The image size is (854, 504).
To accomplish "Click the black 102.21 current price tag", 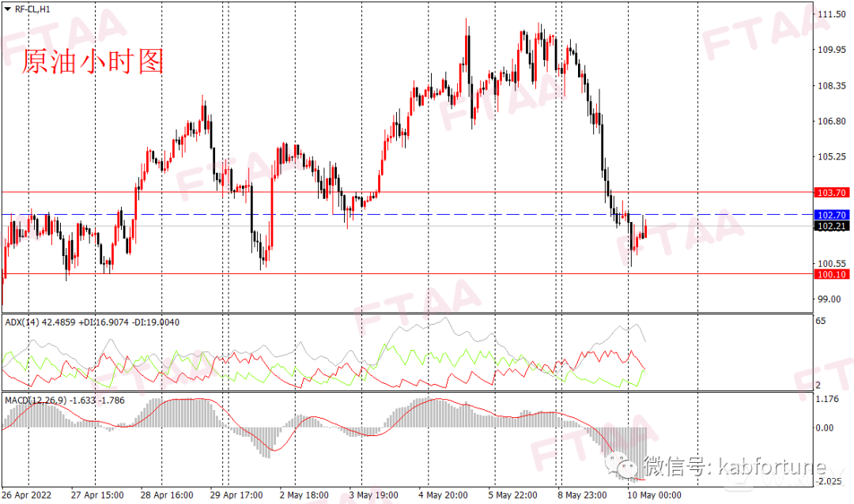I will [x=831, y=226].
